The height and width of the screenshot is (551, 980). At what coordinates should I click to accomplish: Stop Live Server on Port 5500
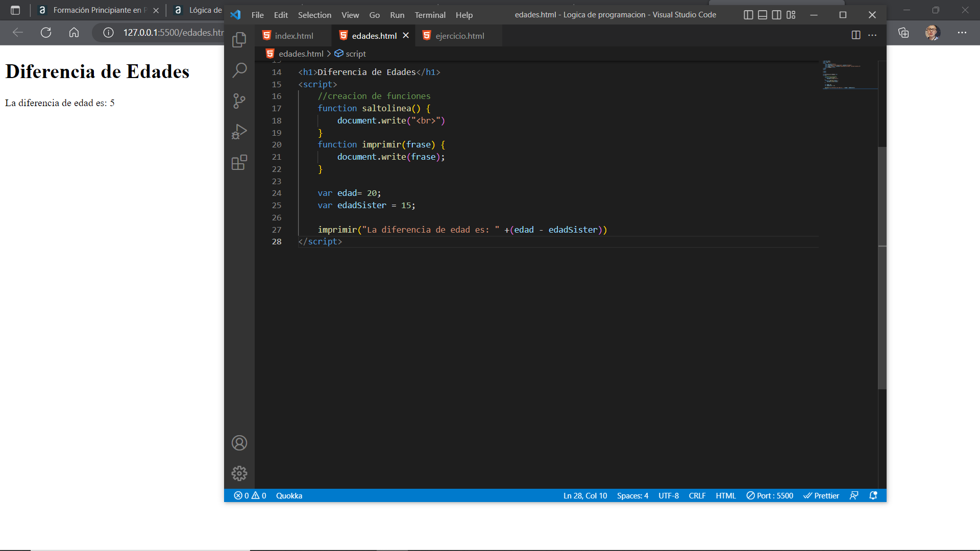(x=770, y=495)
